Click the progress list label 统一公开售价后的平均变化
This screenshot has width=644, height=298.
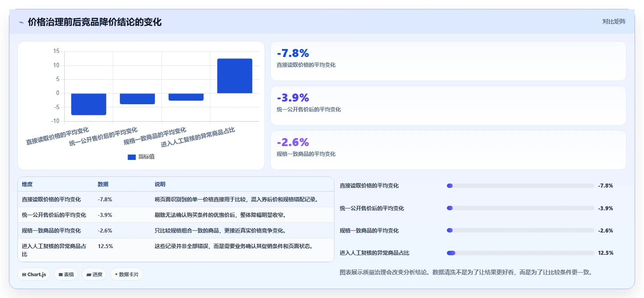[x=372, y=208]
